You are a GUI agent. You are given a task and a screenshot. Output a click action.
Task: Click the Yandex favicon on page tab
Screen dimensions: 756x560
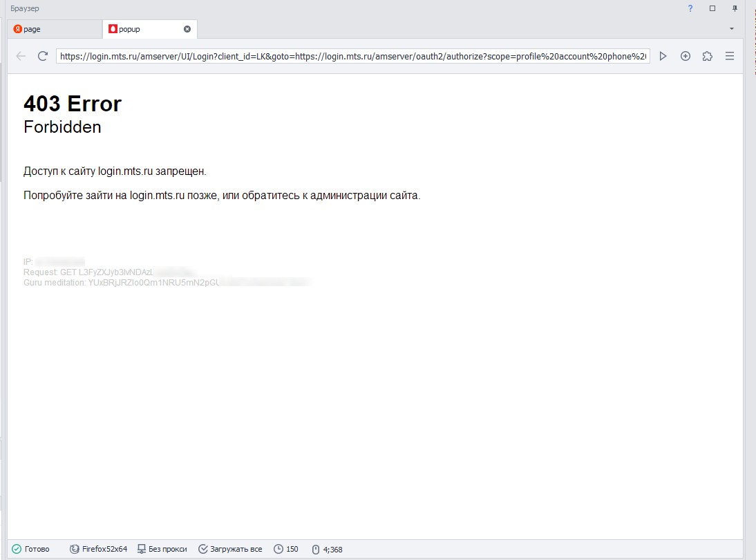point(18,29)
